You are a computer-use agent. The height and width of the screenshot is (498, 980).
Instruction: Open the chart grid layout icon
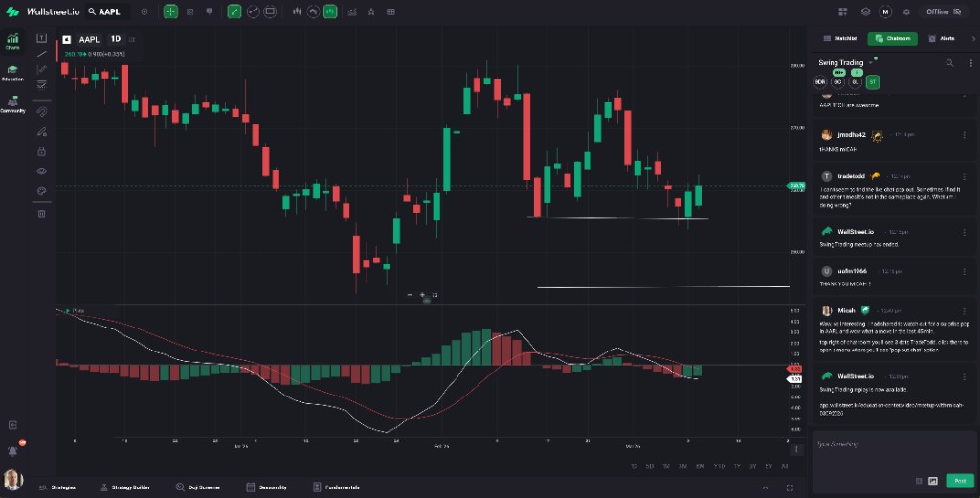point(390,11)
